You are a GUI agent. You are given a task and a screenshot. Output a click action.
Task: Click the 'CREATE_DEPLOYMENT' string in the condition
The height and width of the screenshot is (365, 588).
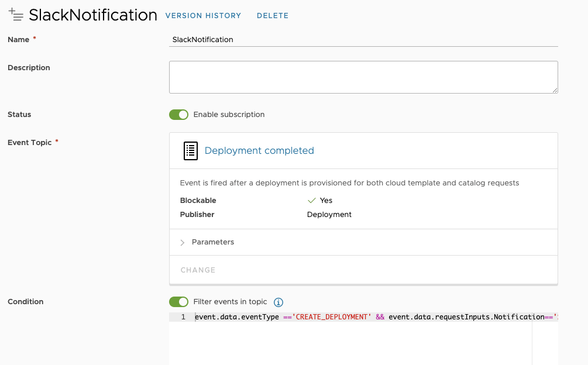click(332, 317)
